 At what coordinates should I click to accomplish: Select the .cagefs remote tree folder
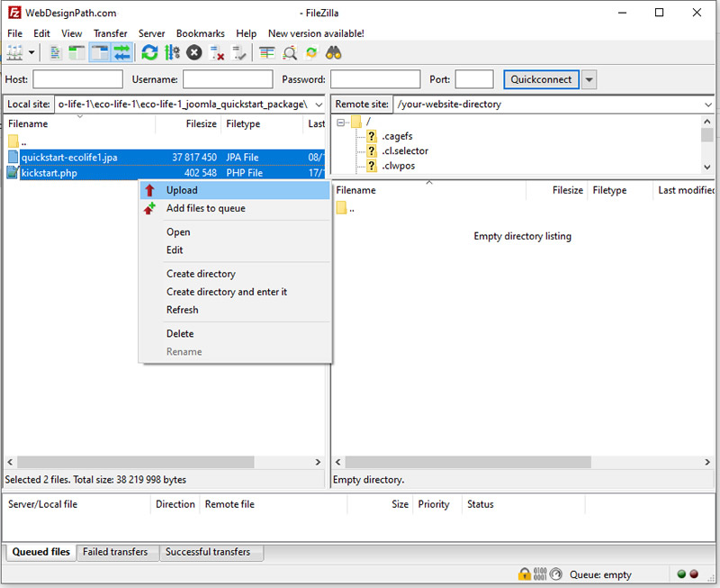click(x=397, y=136)
